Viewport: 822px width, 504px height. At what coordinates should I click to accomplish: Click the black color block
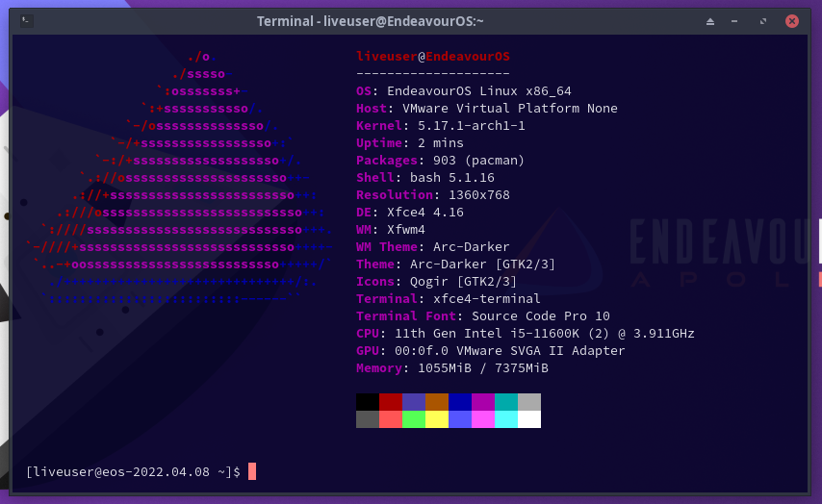[x=368, y=402]
